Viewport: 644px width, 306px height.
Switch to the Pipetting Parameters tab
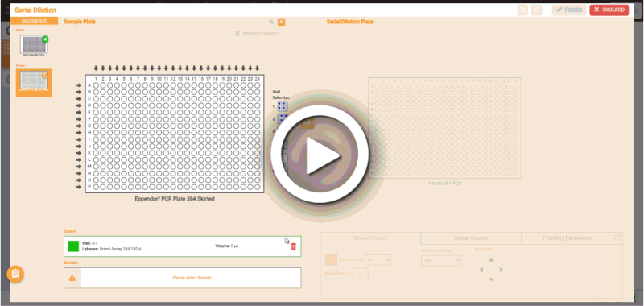(x=568, y=238)
